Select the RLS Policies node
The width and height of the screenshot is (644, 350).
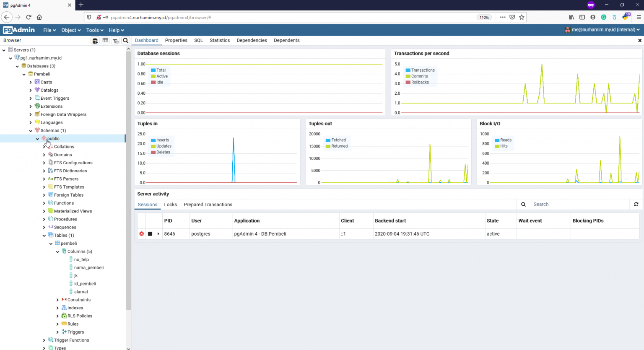click(80, 316)
